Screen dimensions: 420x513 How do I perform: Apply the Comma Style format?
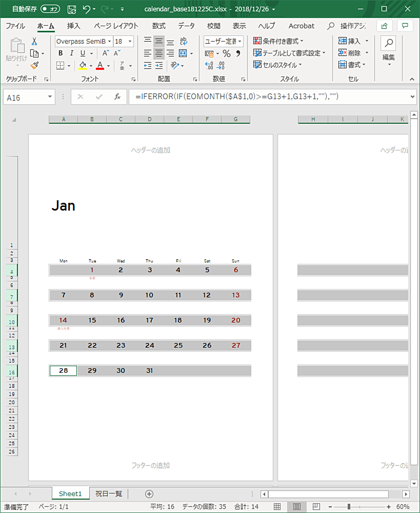tap(238, 53)
